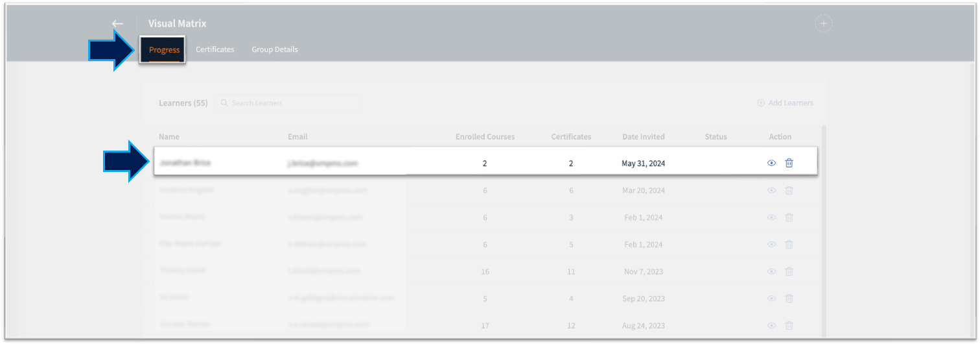Screen dimensions: 980x344
Task: Delete the learner invited Aug 24, 2023
Action: tap(789, 325)
